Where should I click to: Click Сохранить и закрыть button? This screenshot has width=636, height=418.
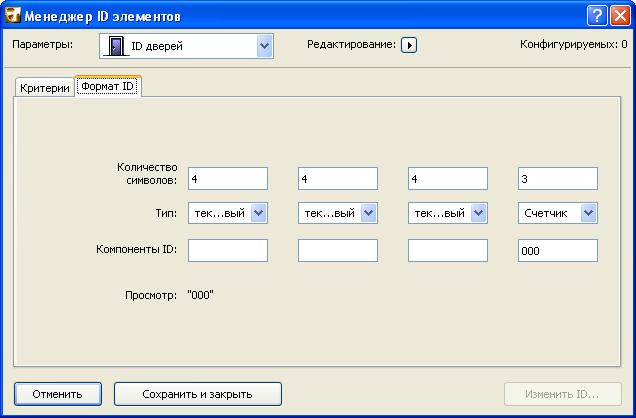pos(197,394)
